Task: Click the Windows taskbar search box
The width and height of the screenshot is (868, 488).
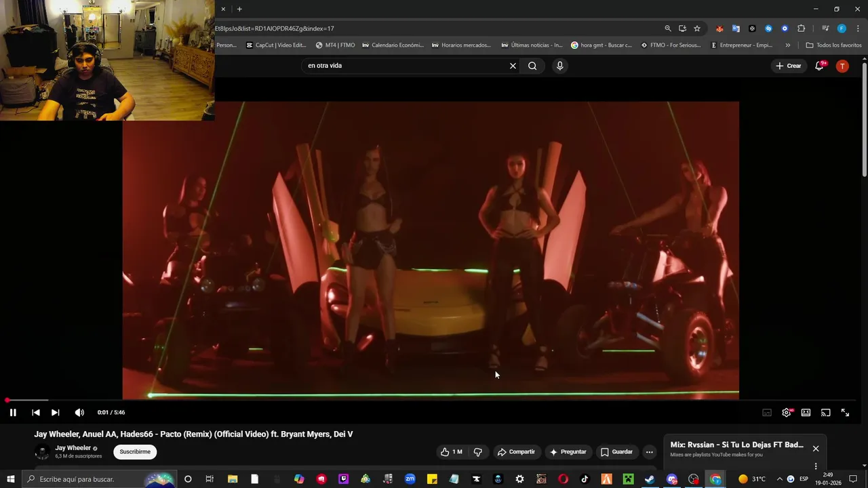Action: click(99, 479)
